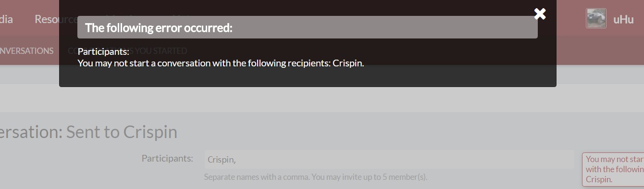
Task: Click the "You may invite up to 5 member(s)" text
Action: [x=370, y=177]
